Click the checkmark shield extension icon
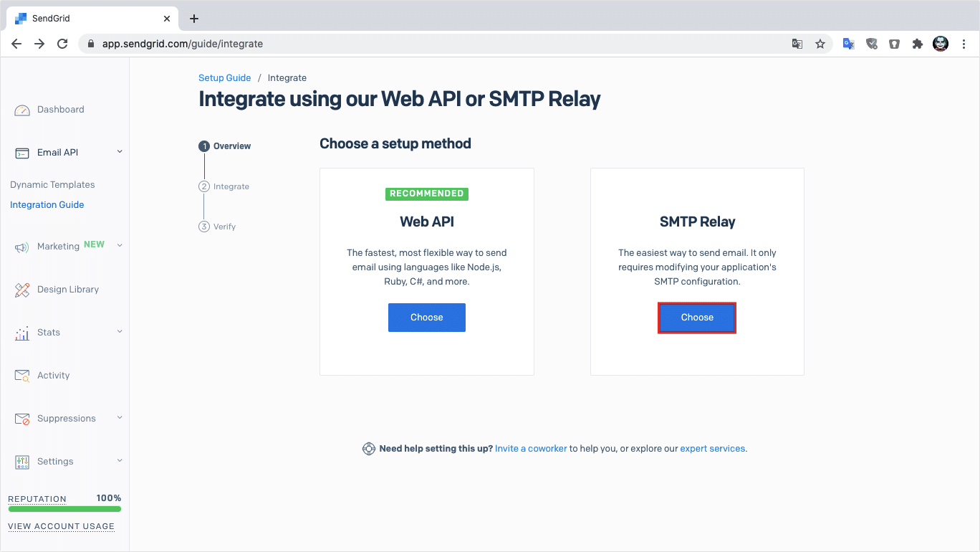 click(871, 44)
